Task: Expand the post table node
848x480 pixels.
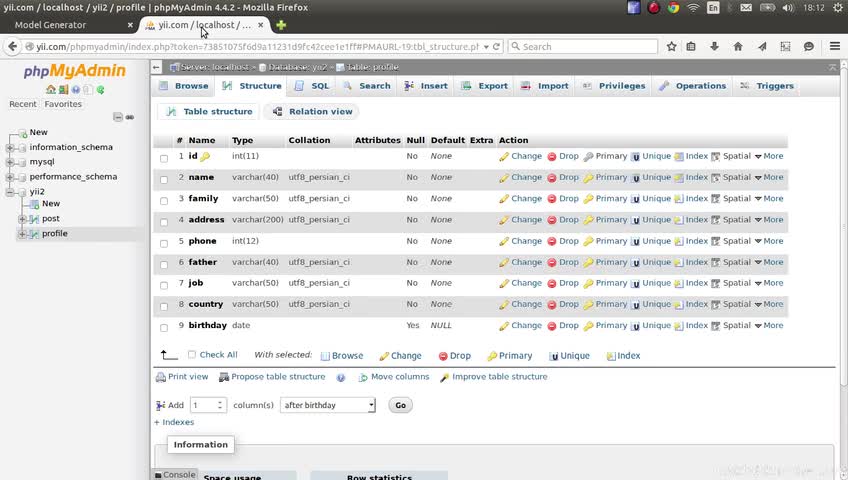Action: [x=22, y=219]
